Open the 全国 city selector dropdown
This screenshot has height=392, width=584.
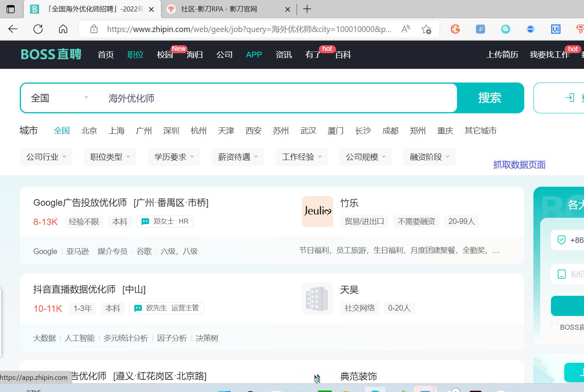click(59, 98)
